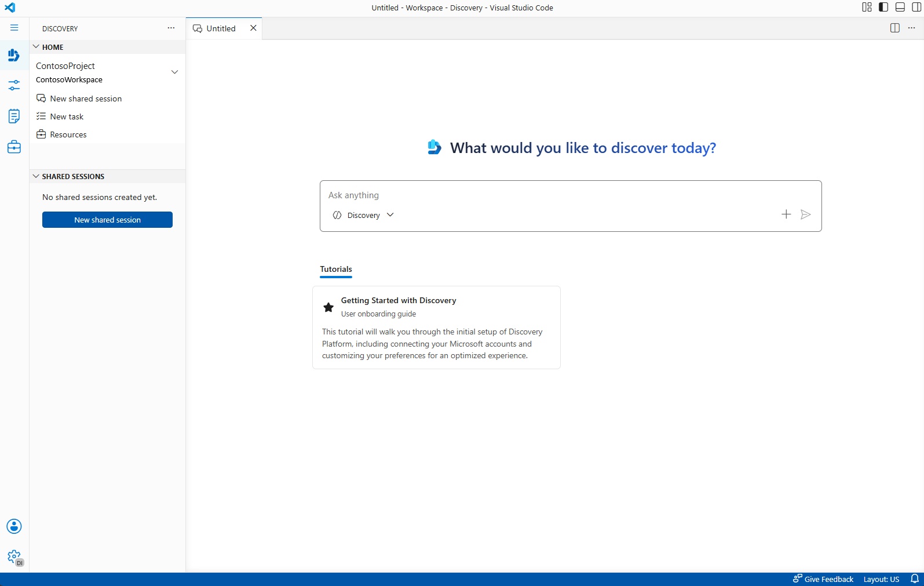Click the send message arrow icon
The height and width of the screenshot is (586, 924).
pyautogui.click(x=805, y=214)
